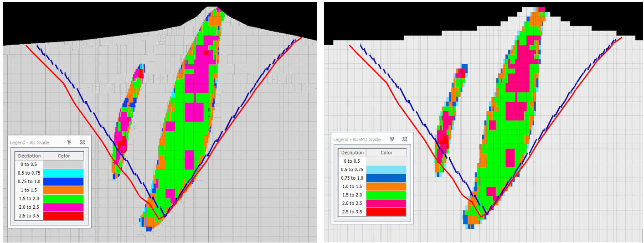Close the AUSMU Grade legend panel
Screen dimensions: 644x243
point(404,139)
